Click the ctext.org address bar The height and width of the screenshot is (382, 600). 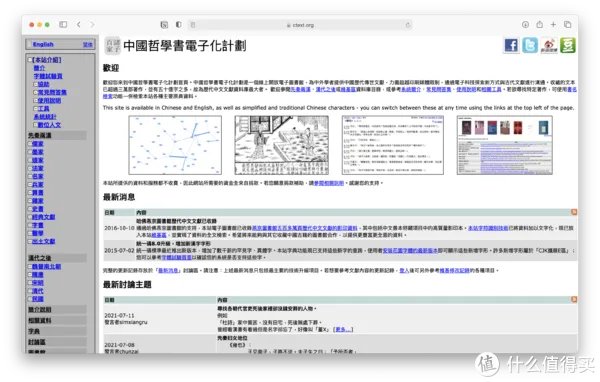300,25
